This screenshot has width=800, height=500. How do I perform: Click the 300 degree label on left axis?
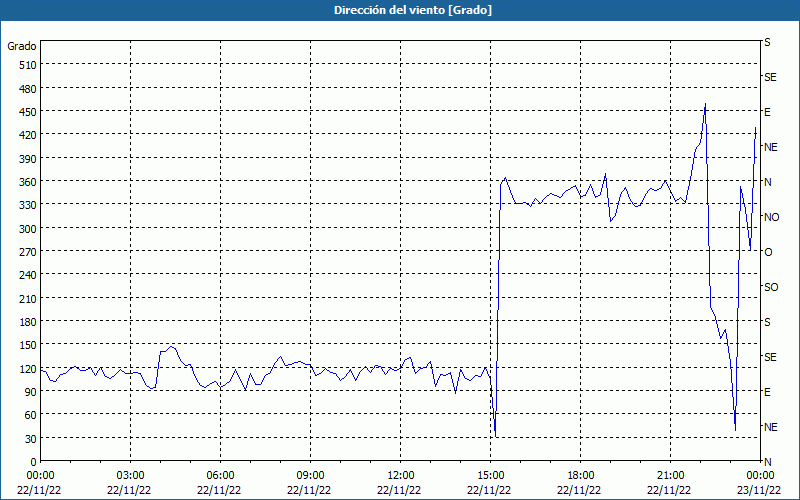point(28,229)
